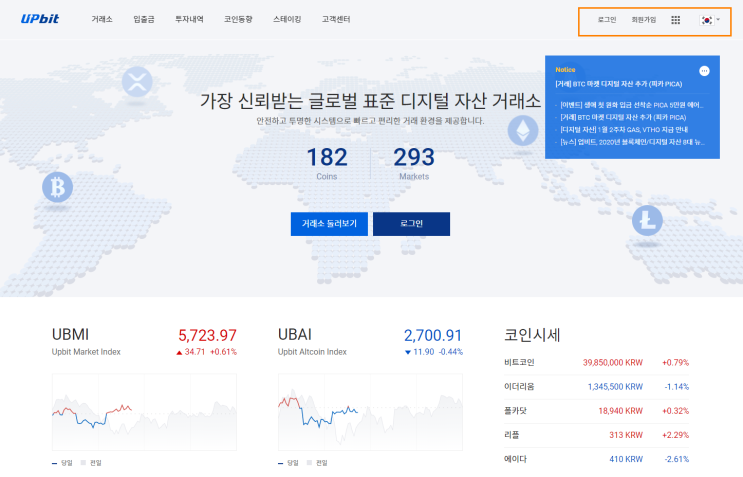743x477 pixels.
Task: Click the 회원가입 link
Action: [643, 20]
